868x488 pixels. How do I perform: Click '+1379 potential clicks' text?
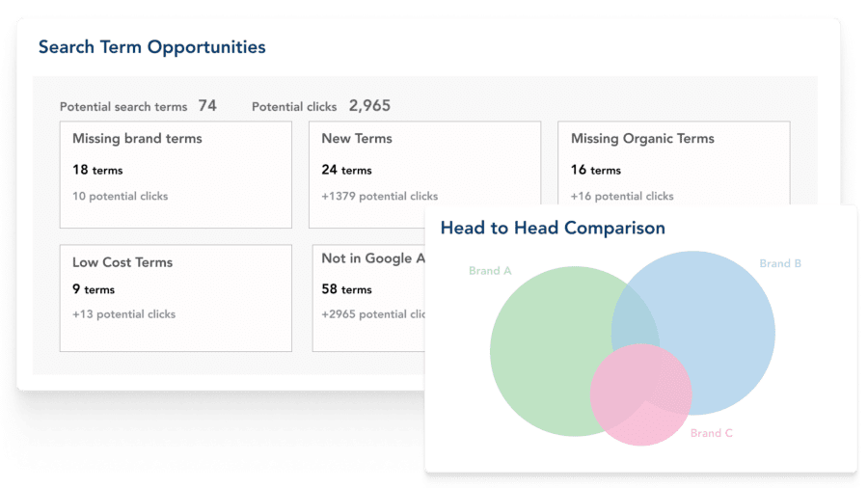click(x=380, y=197)
